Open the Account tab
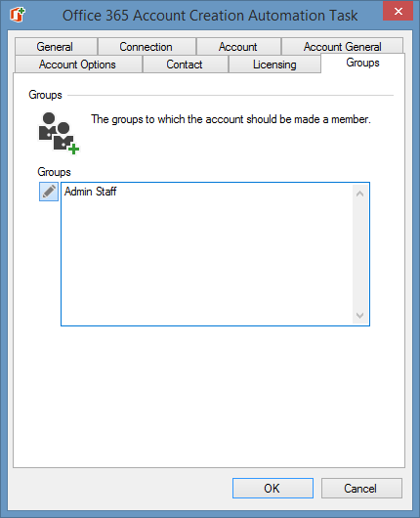The height and width of the screenshot is (518, 420). 238,47
